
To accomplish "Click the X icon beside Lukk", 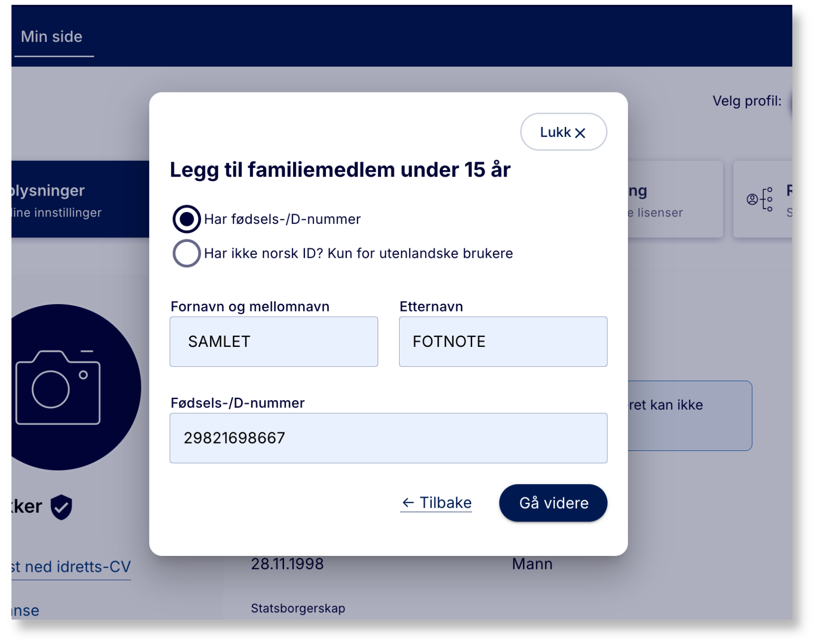I will point(580,133).
